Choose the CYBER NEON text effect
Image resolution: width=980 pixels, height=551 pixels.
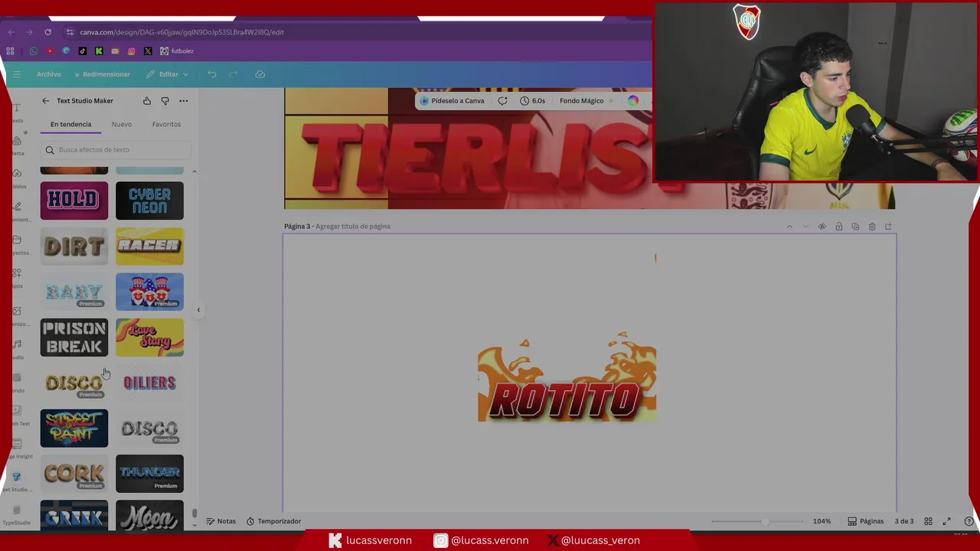(149, 201)
